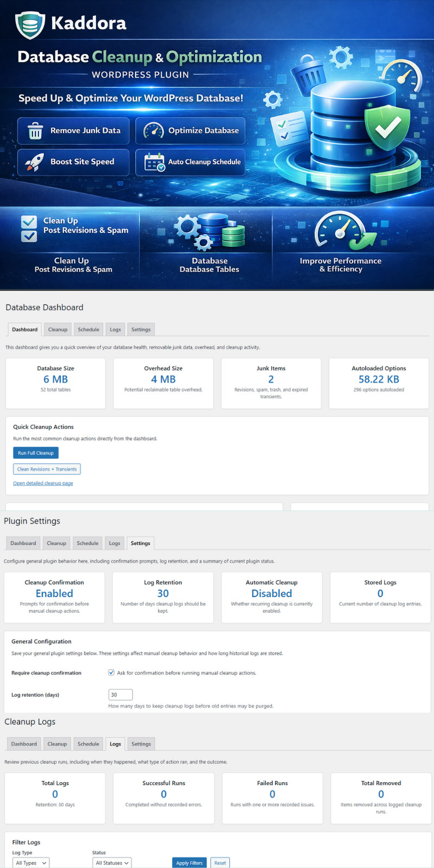Go to Cleanup tab under Cleanup Logs
Image resolution: width=434 pixels, height=868 pixels.
point(57,744)
